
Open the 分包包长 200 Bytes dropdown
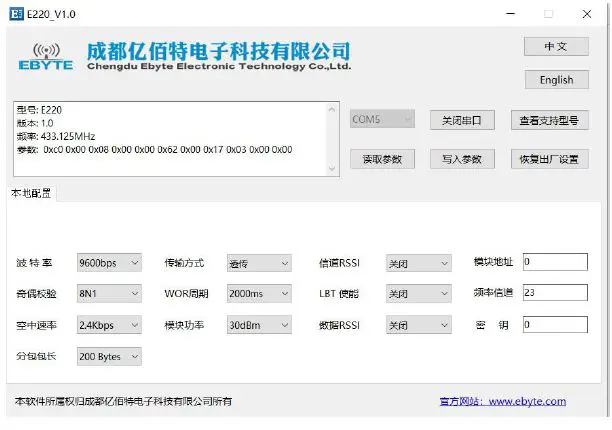(x=109, y=356)
